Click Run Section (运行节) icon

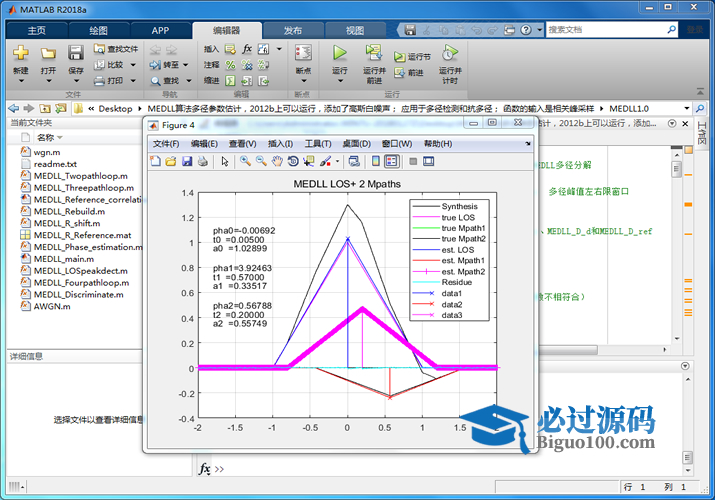click(x=399, y=57)
